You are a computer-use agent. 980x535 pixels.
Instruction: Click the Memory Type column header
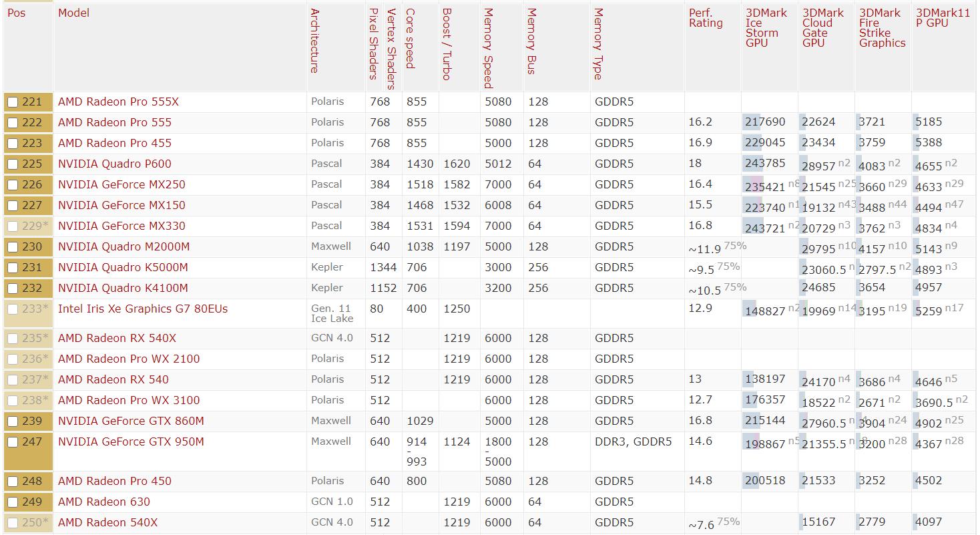(x=599, y=44)
